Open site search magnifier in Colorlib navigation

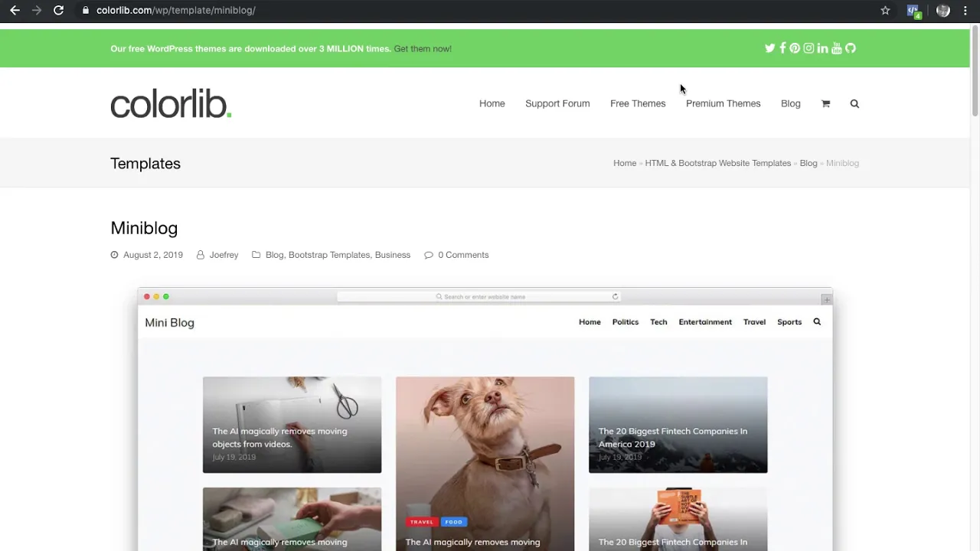854,103
